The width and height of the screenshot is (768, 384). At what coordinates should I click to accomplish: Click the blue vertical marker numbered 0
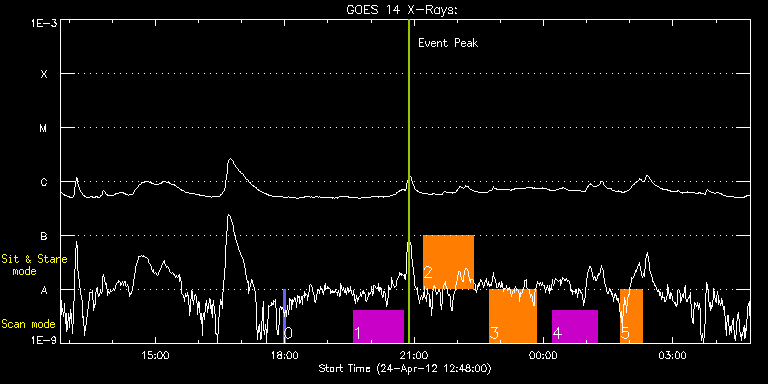coord(284,316)
